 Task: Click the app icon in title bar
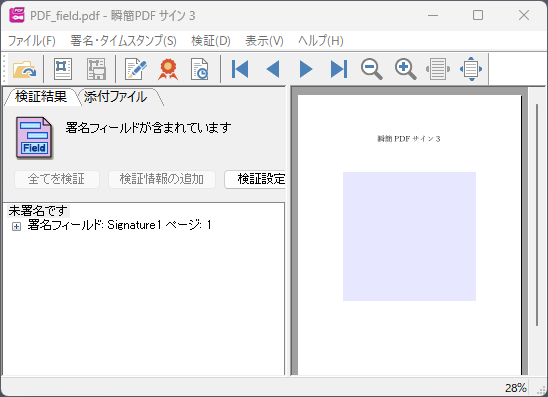tap(16, 15)
